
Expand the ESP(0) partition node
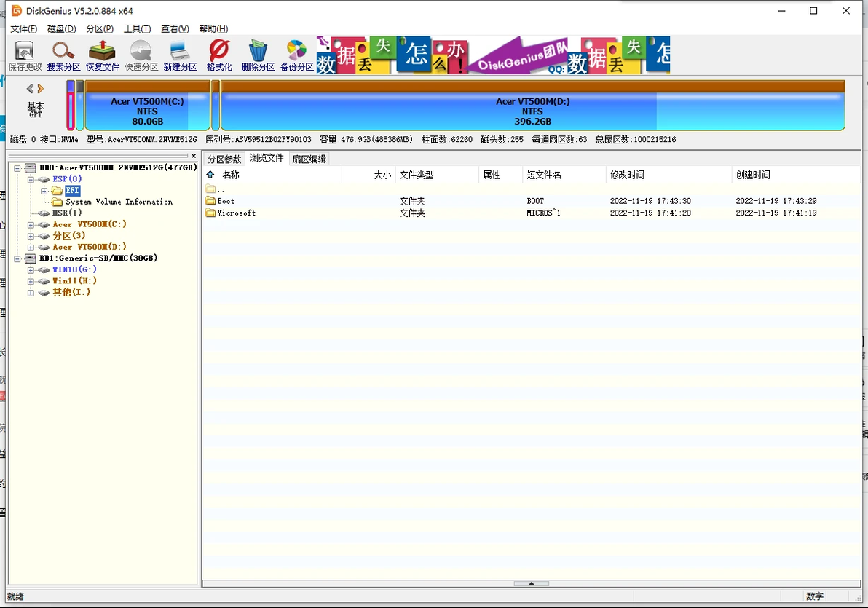click(31, 178)
